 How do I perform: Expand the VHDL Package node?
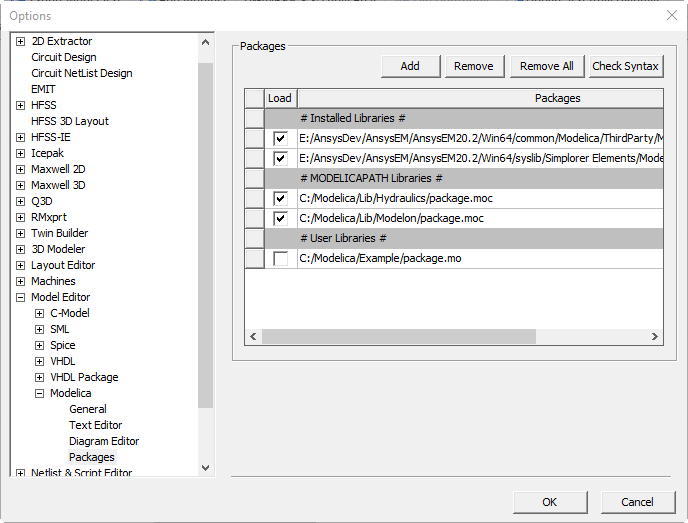tap(40, 377)
